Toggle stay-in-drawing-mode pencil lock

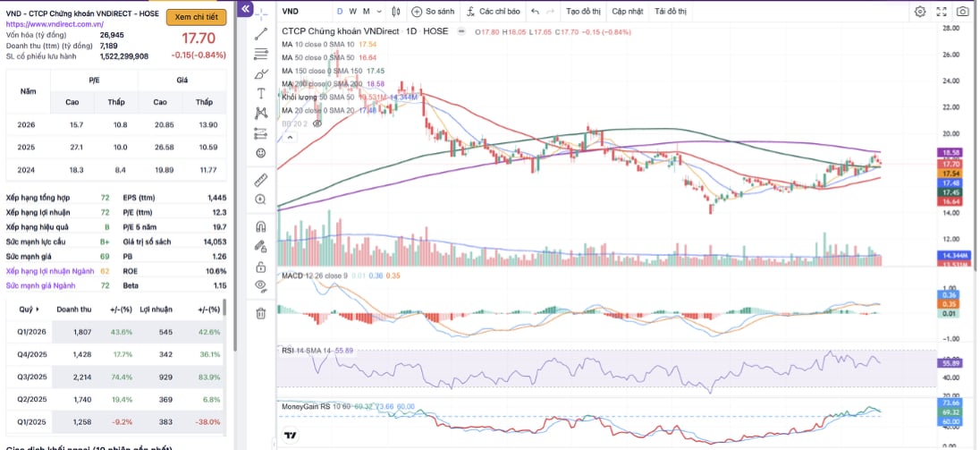click(x=261, y=247)
